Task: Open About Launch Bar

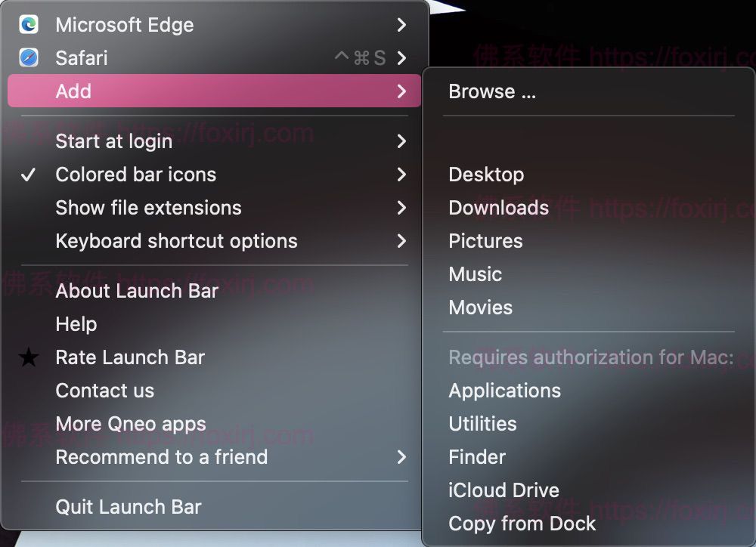Action: click(136, 291)
